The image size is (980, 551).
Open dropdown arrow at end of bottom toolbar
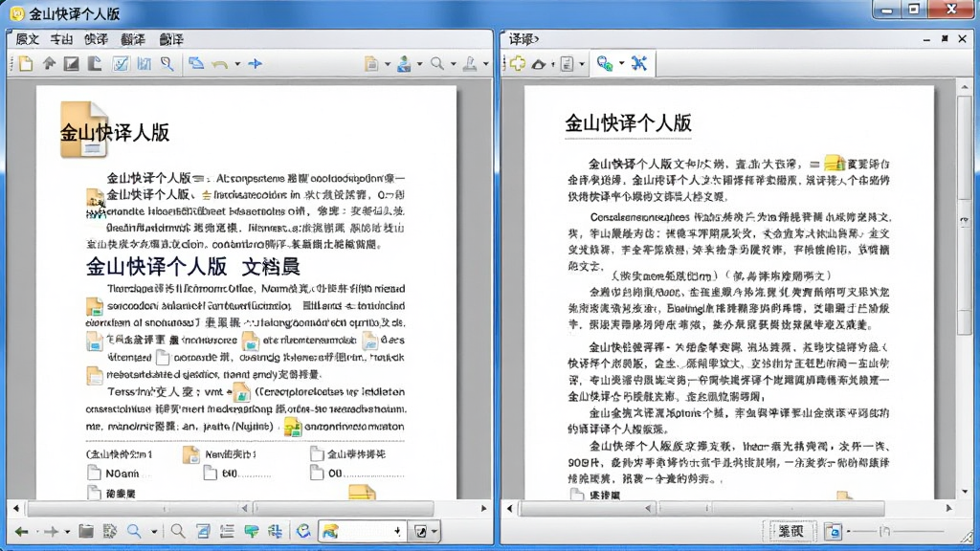434,532
